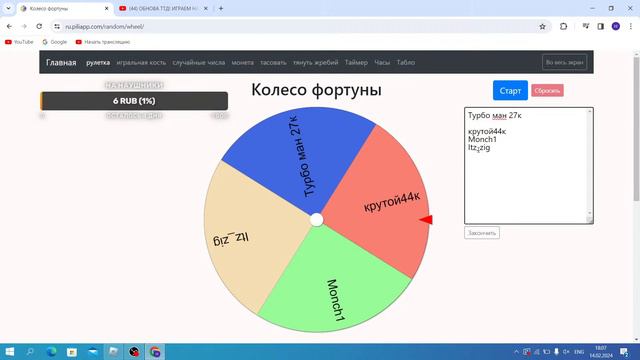Expand the tab search chevron

[8, 8]
